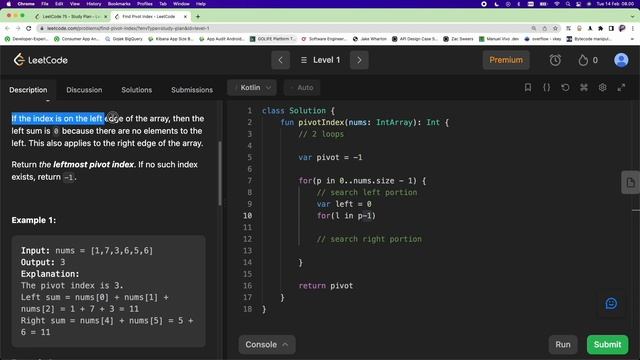Open the Zac Sweers bookmark

click(458, 39)
